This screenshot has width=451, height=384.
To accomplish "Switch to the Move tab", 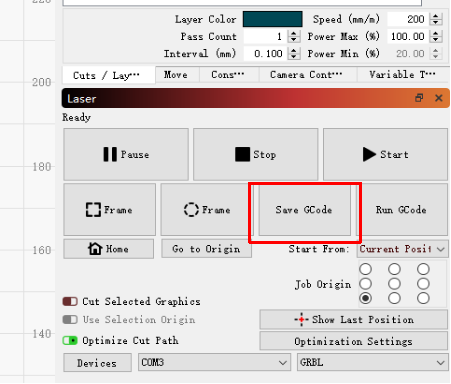I will (x=177, y=75).
